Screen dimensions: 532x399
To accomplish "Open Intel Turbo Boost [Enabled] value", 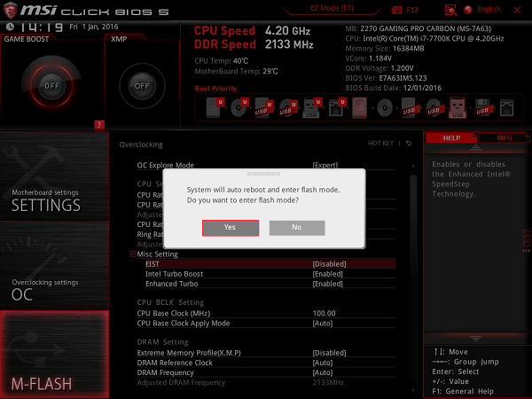I will click(327, 274).
